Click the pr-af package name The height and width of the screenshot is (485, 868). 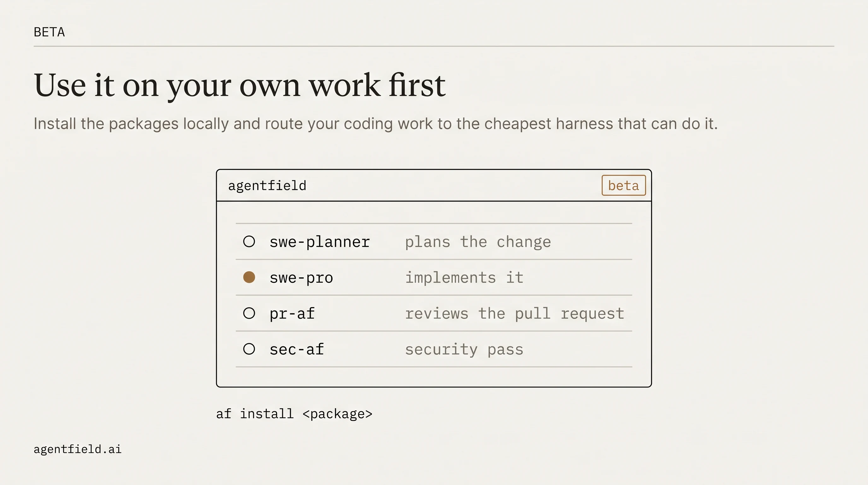(x=292, y=314)
